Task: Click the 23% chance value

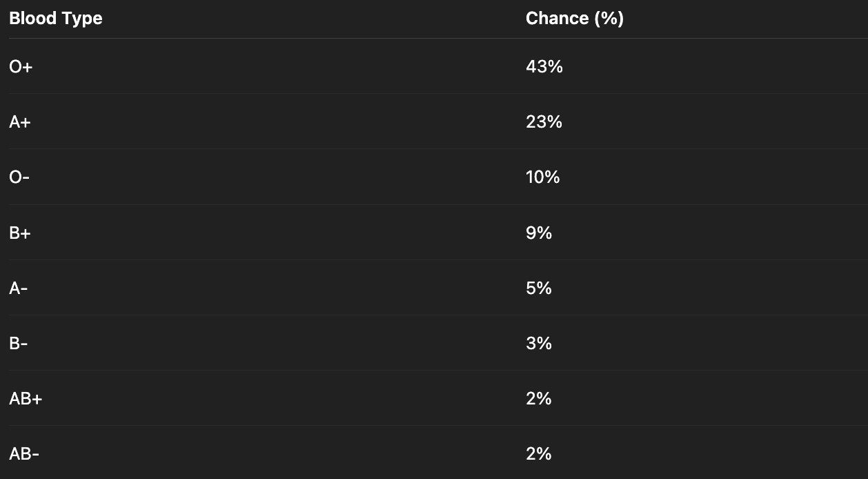Action: [x=544, y=122]
